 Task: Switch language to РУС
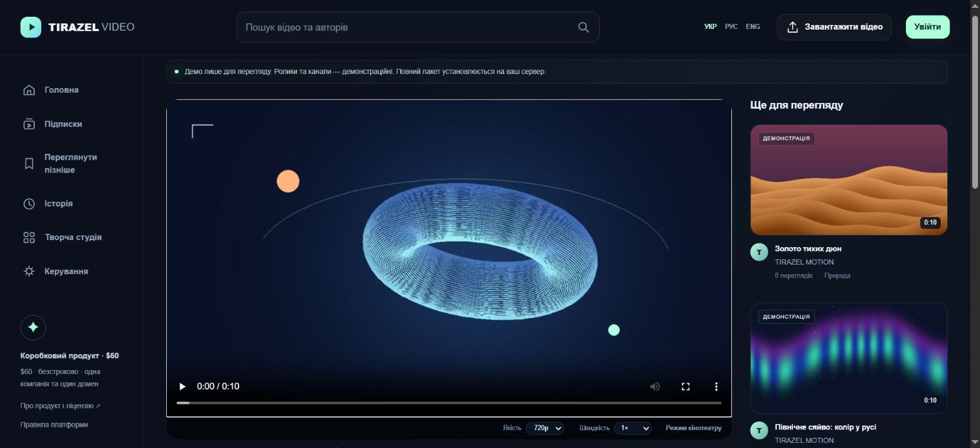click(731, 27)
